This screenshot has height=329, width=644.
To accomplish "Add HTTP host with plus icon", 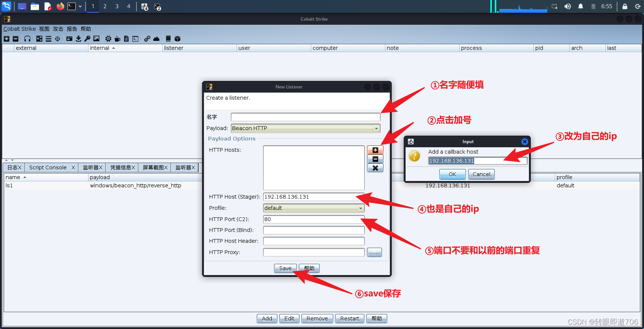I will coord(375,150).
